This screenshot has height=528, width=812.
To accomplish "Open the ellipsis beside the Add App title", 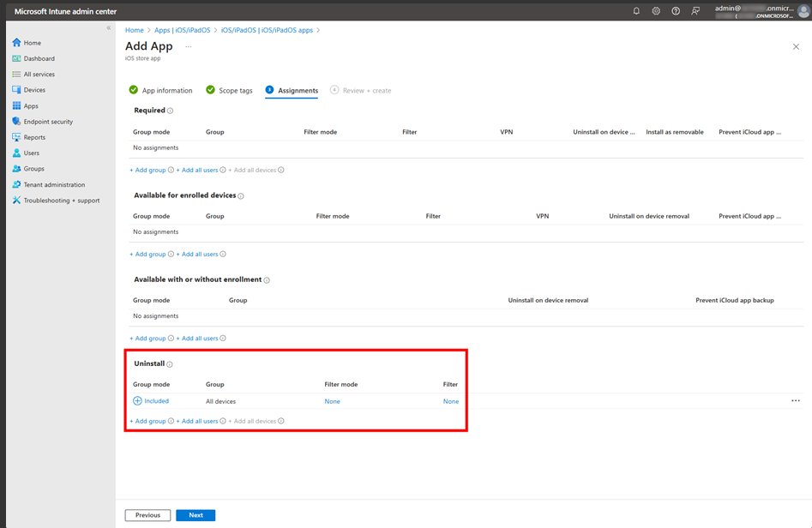I will pos(189,46).
